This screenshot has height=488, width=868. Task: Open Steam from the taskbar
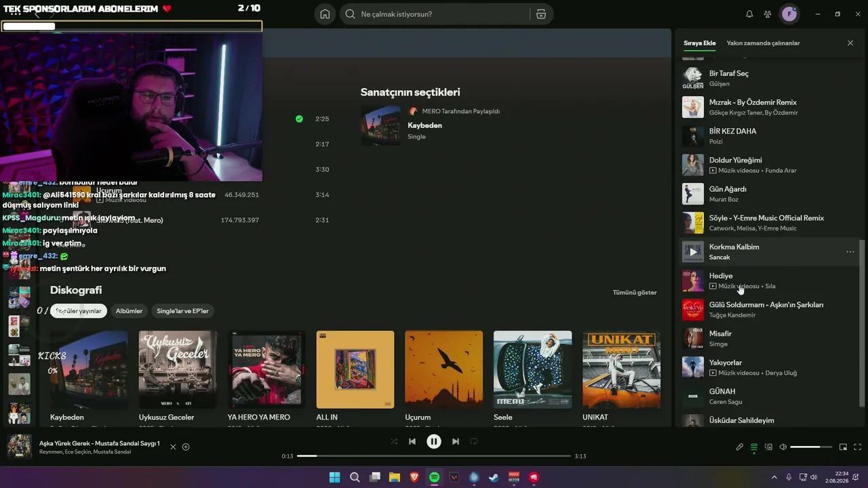pos(494,477)
